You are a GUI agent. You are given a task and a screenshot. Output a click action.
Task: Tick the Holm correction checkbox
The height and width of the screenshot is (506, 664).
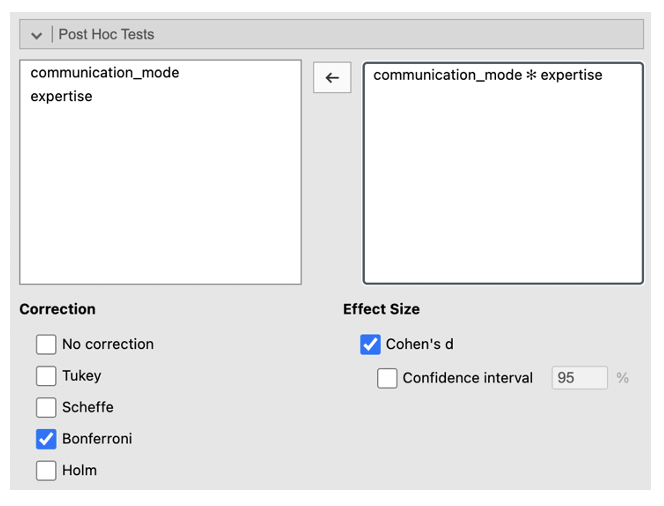(46, 470)
